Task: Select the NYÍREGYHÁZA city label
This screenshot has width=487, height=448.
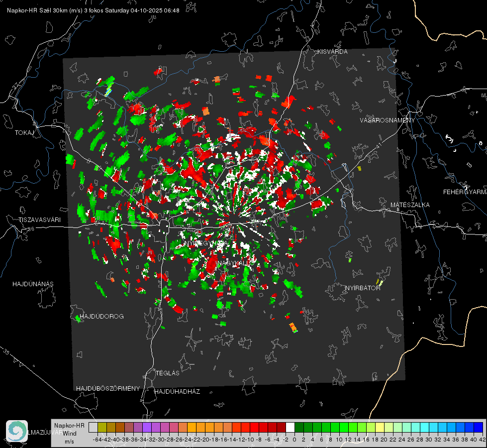Action: (x=205, y=243)
